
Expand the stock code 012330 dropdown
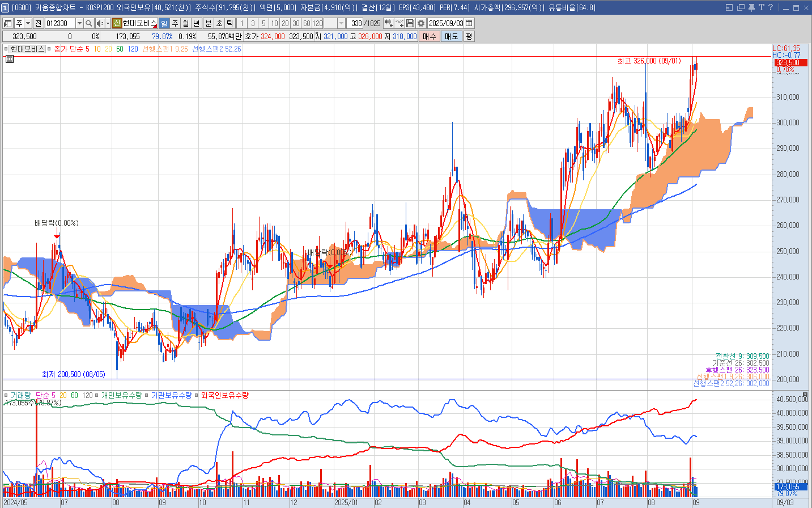click(x=79, y=23)
